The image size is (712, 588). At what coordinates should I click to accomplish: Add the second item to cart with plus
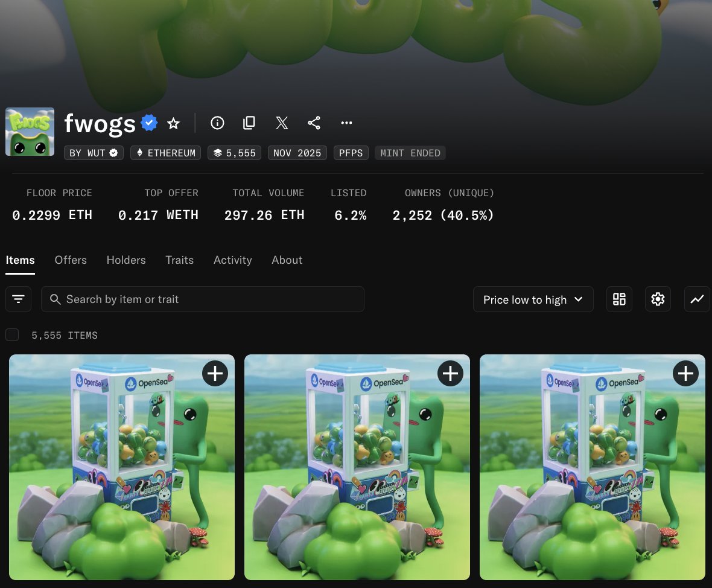tap(451, 374)
